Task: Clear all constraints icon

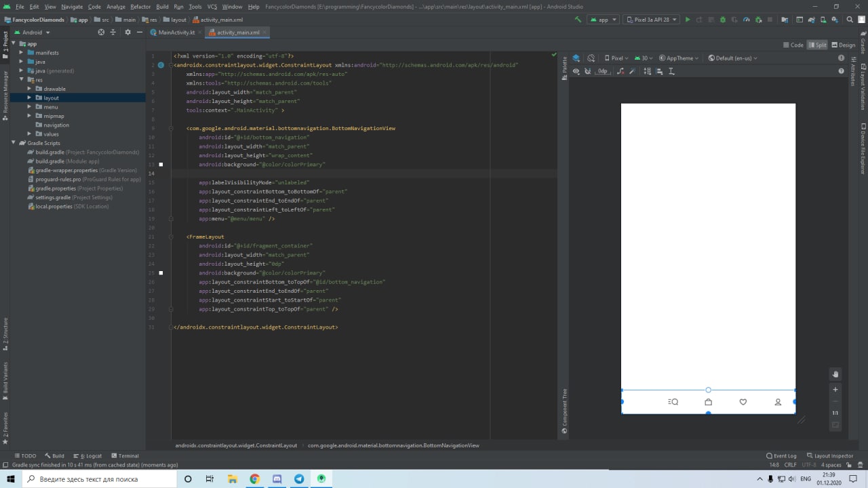Action: [x=620, y=71]
